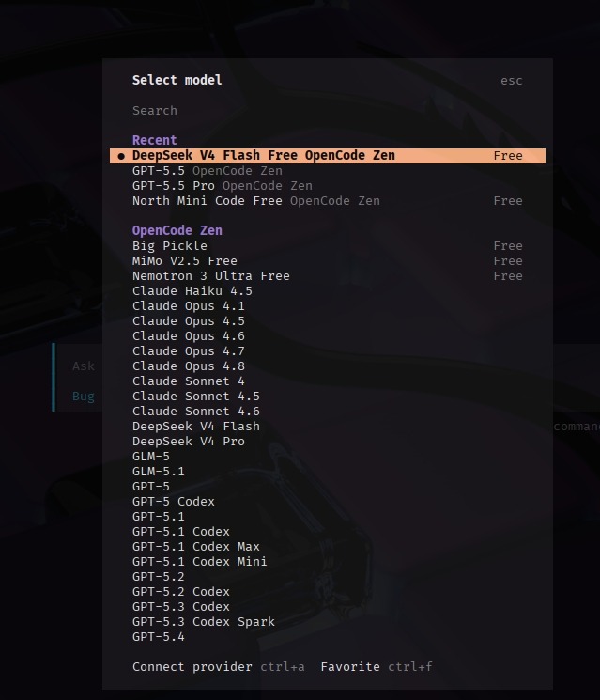Choose MiMo V2.5 Free
The height and width of the screenshot is (700, 600).
tap(328, 261)
